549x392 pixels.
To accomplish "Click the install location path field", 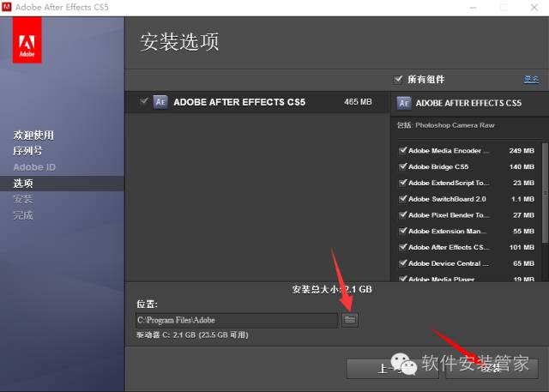I will click(236, 320).
